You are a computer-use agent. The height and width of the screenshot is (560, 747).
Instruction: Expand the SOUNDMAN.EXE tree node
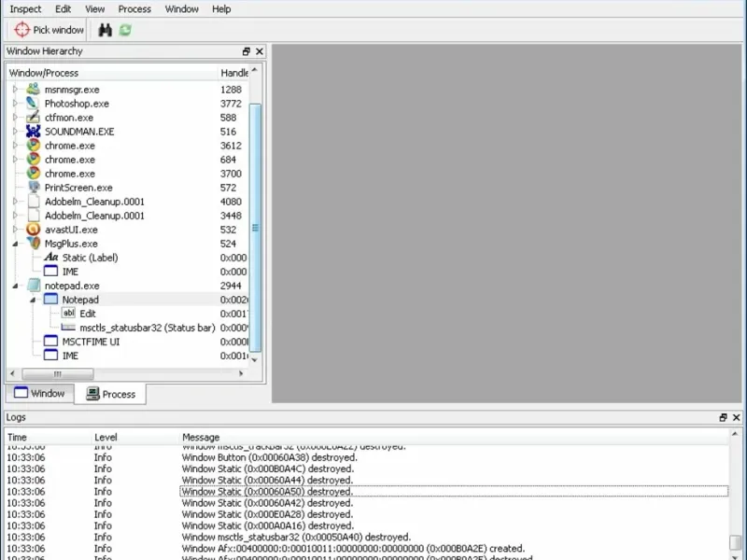coord(15,131)
